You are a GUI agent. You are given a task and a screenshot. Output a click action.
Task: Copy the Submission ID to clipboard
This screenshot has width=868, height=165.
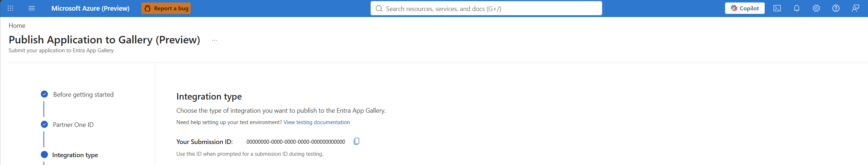point(356,141)
